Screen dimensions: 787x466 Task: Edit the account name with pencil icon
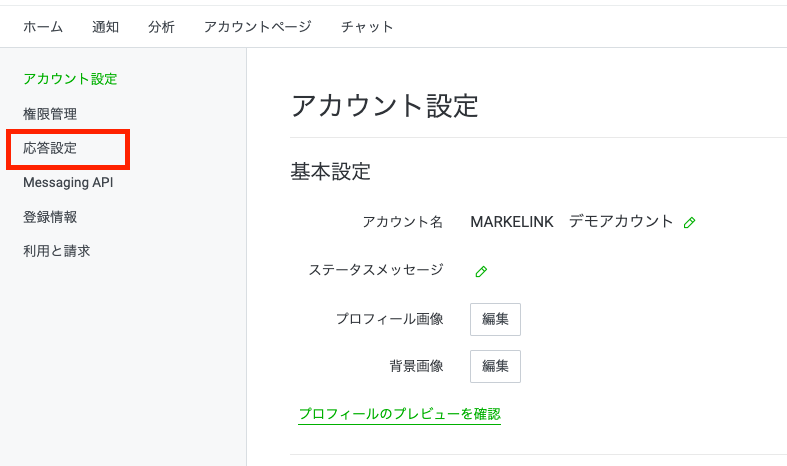(689, 222)
